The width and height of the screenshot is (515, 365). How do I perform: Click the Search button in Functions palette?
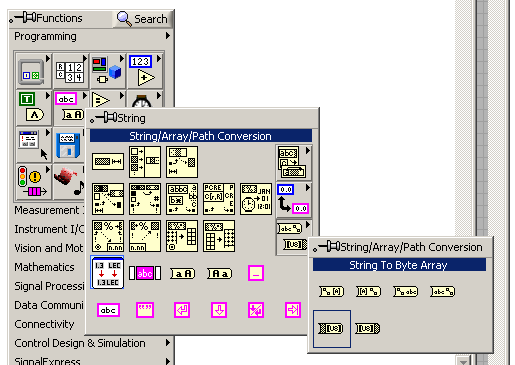(143, 19)
